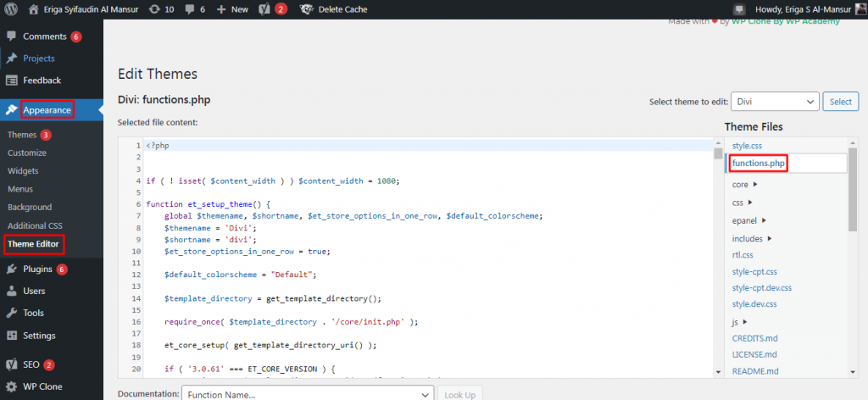The image size is (868, 400).
Task: Open the WordPress logo menu
Action: click(10, 9)
